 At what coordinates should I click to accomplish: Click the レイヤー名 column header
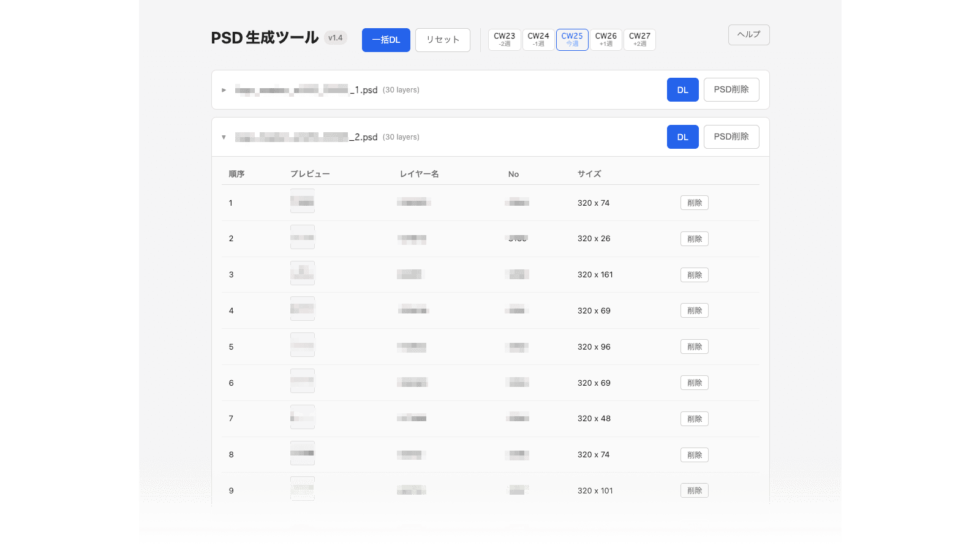click(420, 174)
